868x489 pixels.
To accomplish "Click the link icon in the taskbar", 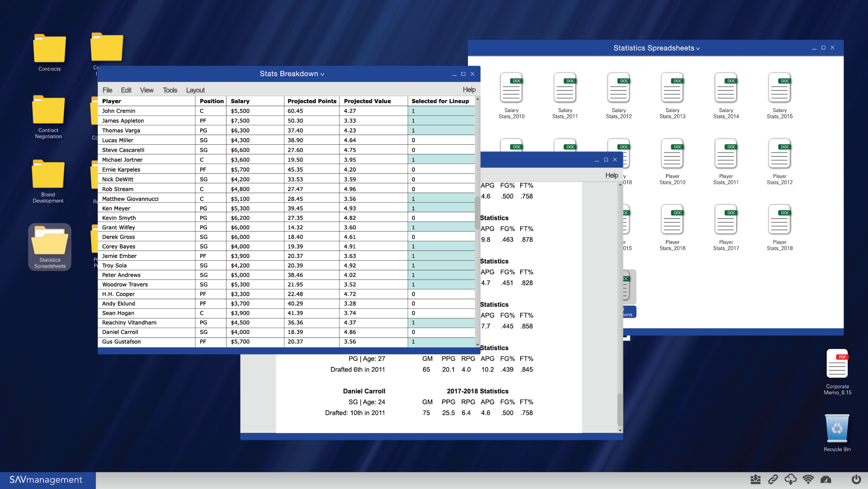I will (773, 479).
